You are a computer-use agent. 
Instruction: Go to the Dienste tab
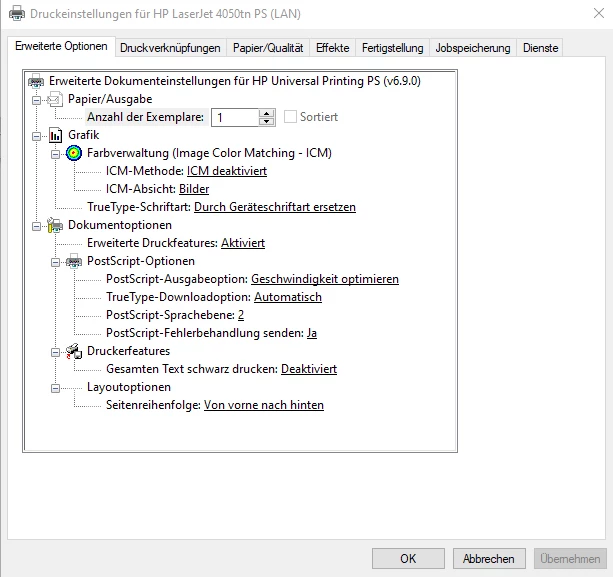coord(540,48)
